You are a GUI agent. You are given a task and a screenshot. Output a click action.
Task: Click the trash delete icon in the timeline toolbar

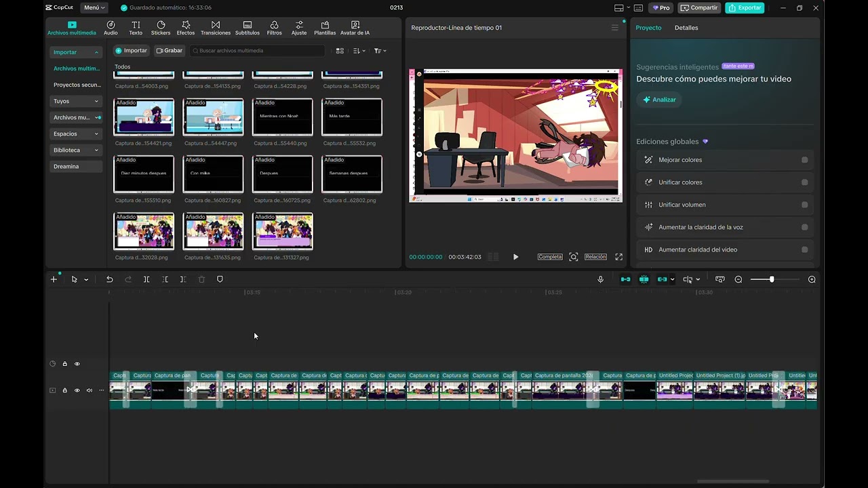tap(201, 279)
